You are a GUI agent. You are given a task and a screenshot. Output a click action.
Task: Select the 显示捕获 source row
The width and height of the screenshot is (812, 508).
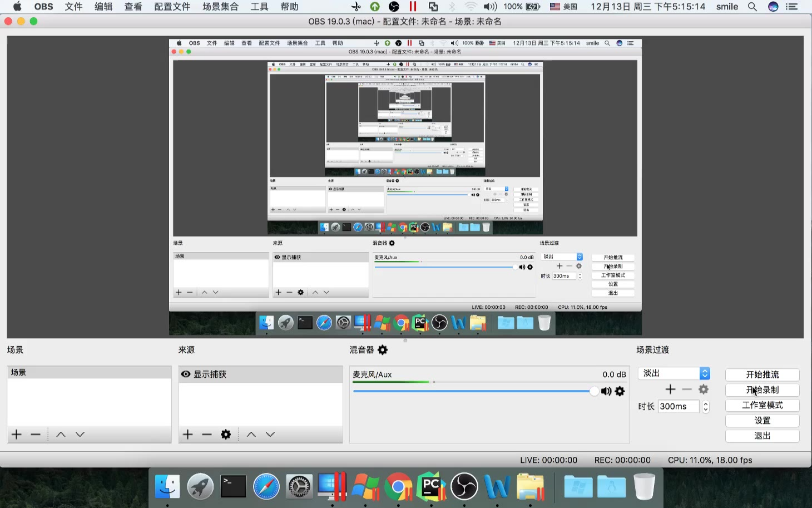260,374
